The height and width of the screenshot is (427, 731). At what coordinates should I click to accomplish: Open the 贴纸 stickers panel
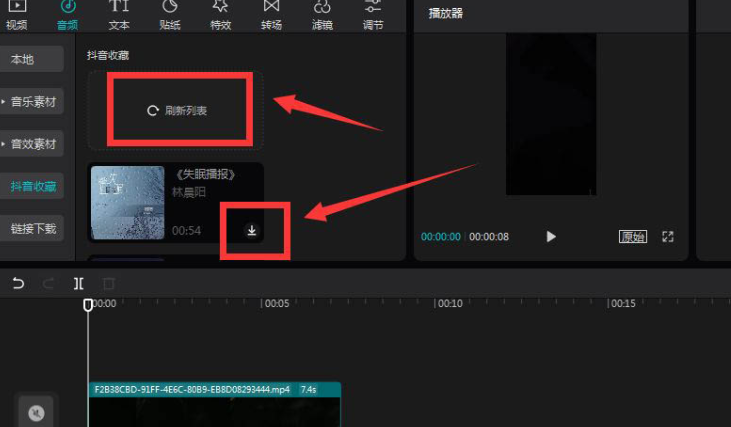(x=170, y=14)
